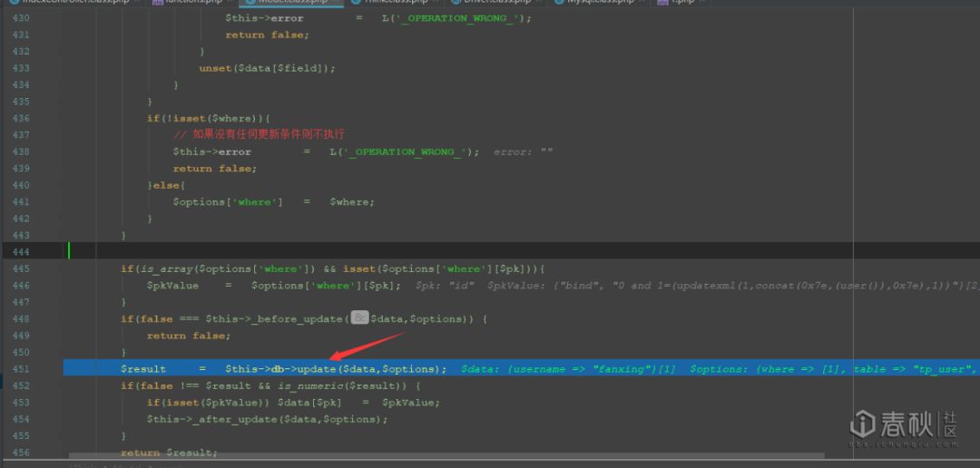Click the $pkValue variable on line 446

click(x=172, y=286)
